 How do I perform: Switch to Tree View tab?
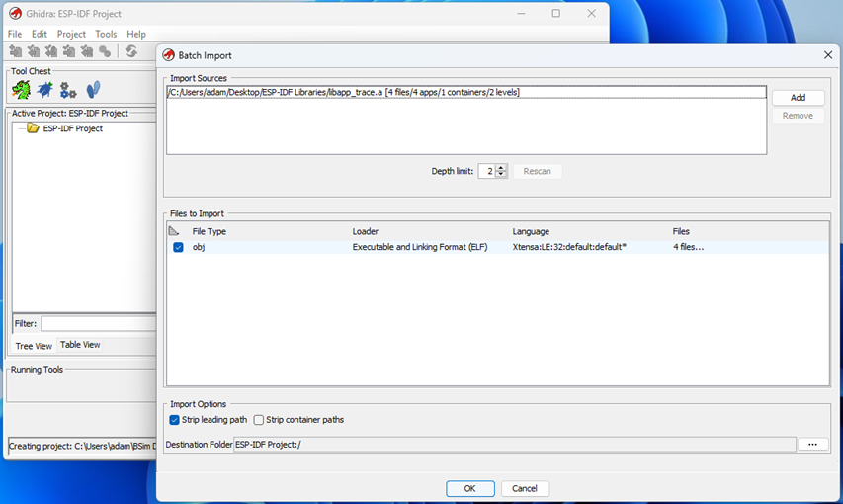(x=34, y=346)
